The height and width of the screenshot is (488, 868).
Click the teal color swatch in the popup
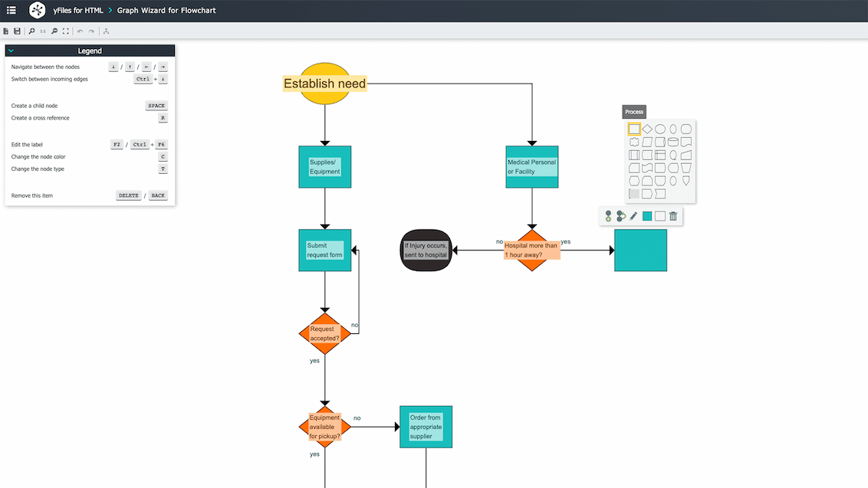pos(647,216)
